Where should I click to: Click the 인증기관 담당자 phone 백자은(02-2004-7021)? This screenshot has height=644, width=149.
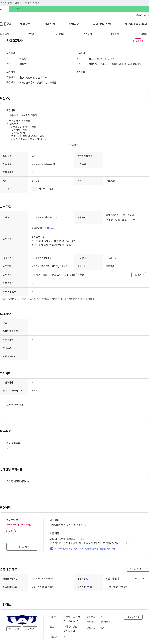pyautogui.click(x=43, y=587)
